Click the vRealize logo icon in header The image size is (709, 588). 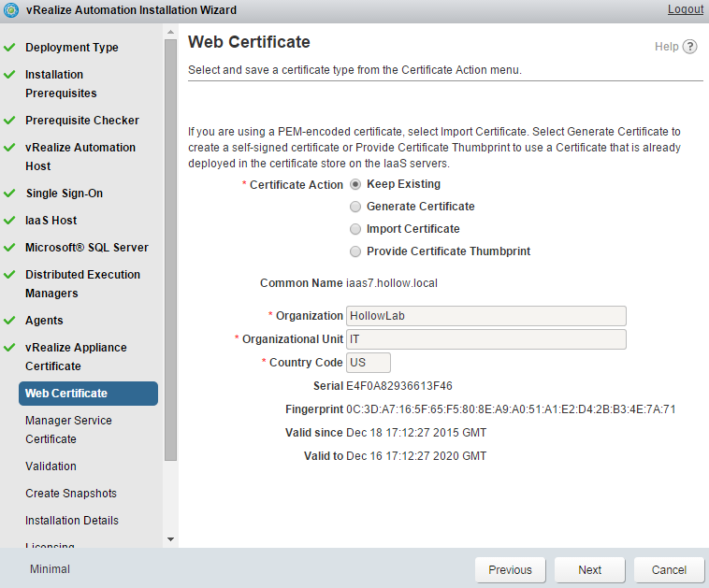pyautogui.click(x=11, y=10)
